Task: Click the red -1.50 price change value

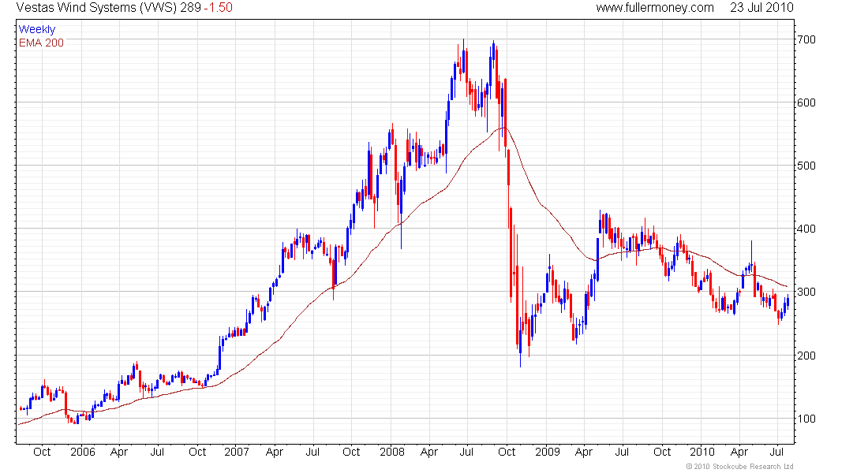Action: 218,8
